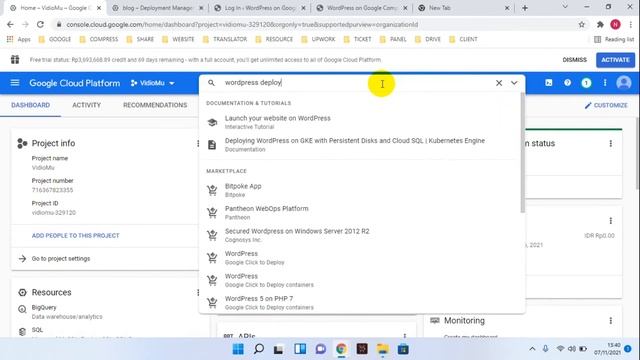Open the Windows Start button
Image resolution: width=640 pixels, height=360 pixels.
tap(238, 349)
